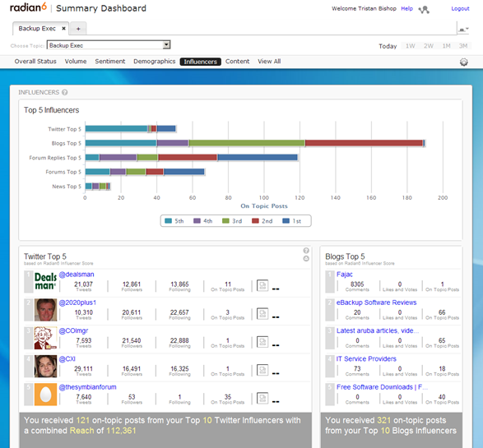Open the Twitter Top 5 help icon
The image size is (483, 448).
point(306,251)
